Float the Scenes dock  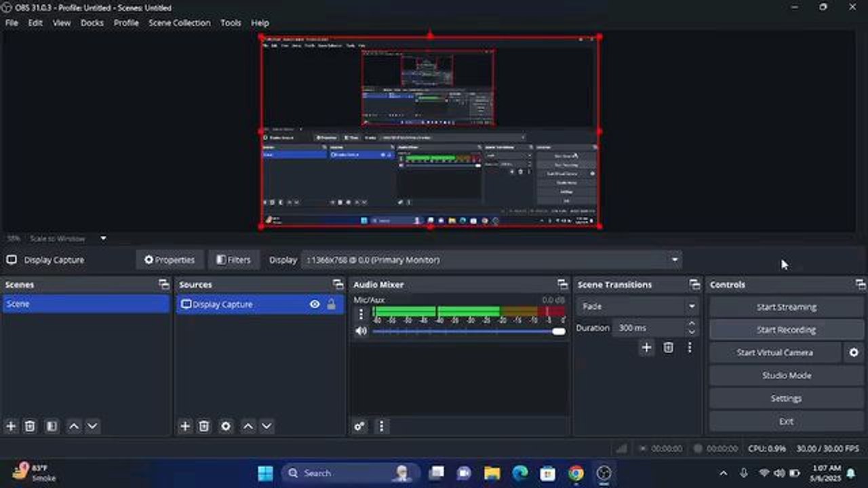pos(163,285)
